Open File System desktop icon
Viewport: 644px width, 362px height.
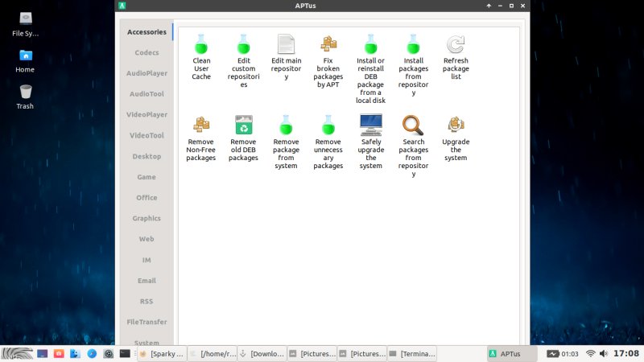(26, 25)
